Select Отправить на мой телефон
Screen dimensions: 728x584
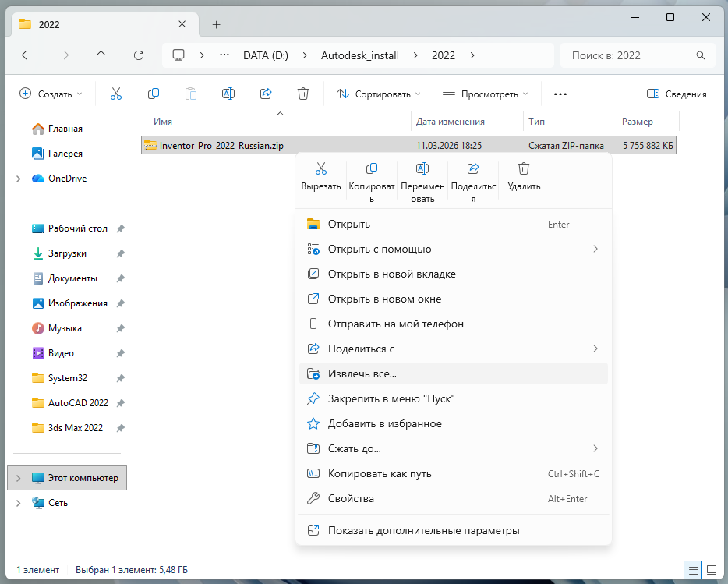click(454, 324)
